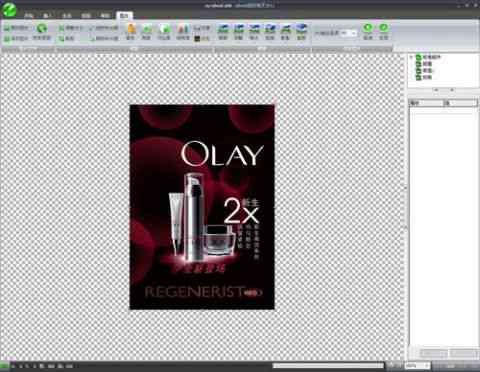The image size is (480, 372).
Task: Click the large green round phone-style ribbon icon
Action: pos(42,29)
